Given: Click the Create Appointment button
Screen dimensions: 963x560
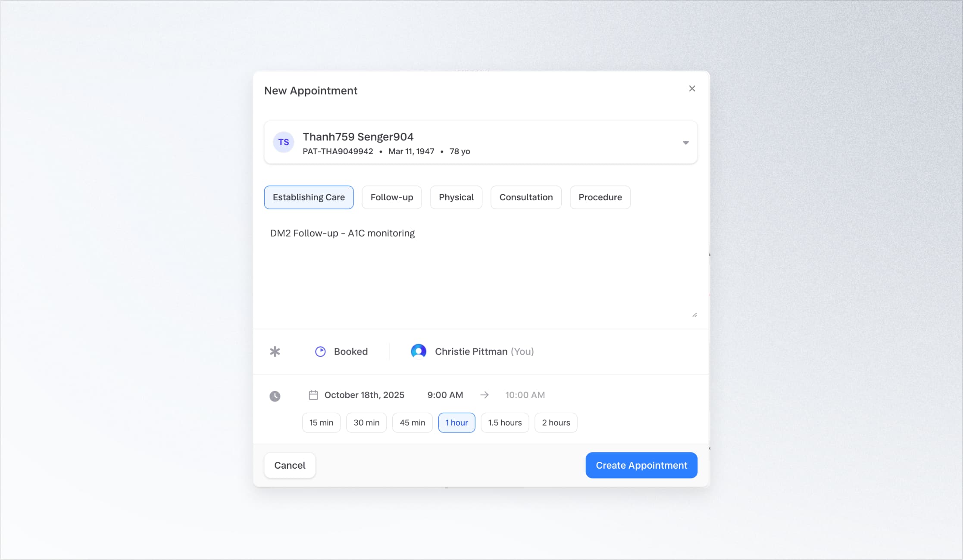Looking at the screenshot, I should coord(641,465).
